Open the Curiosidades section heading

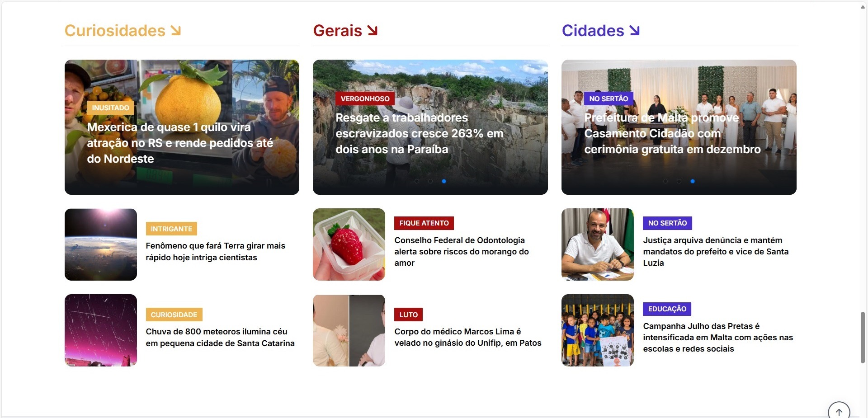(115, 31)
